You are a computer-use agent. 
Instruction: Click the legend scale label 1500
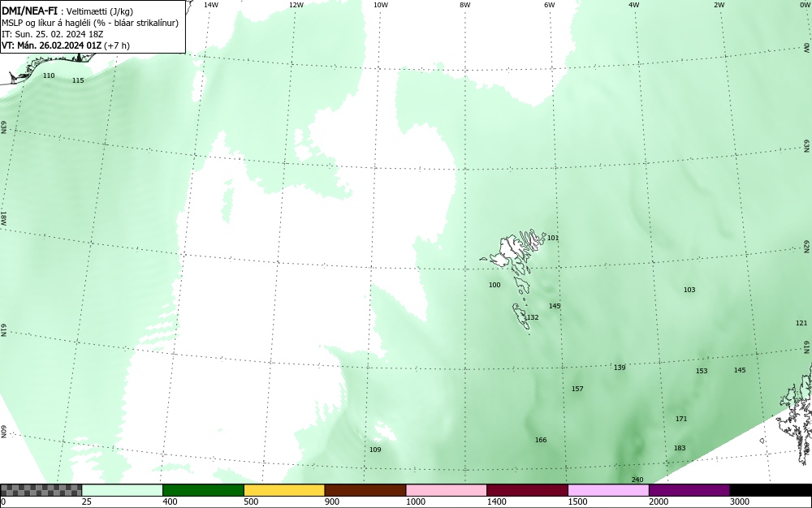click(578, 502)
